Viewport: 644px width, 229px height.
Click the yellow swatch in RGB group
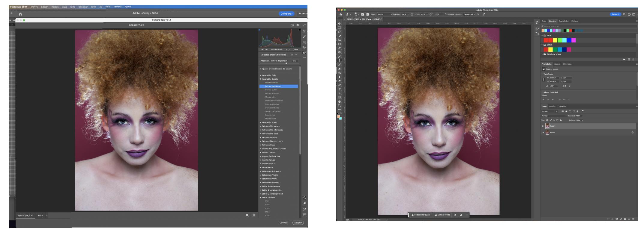click(555, 40)
